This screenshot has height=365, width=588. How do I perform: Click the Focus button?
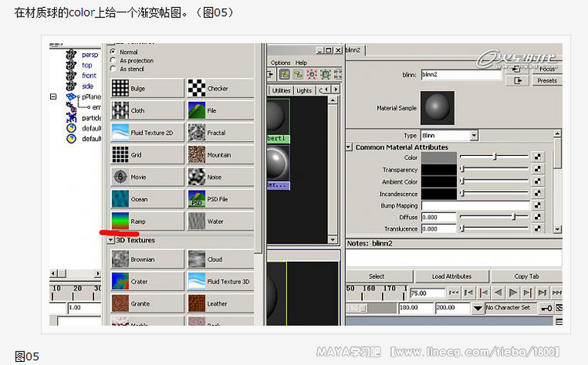547,69
